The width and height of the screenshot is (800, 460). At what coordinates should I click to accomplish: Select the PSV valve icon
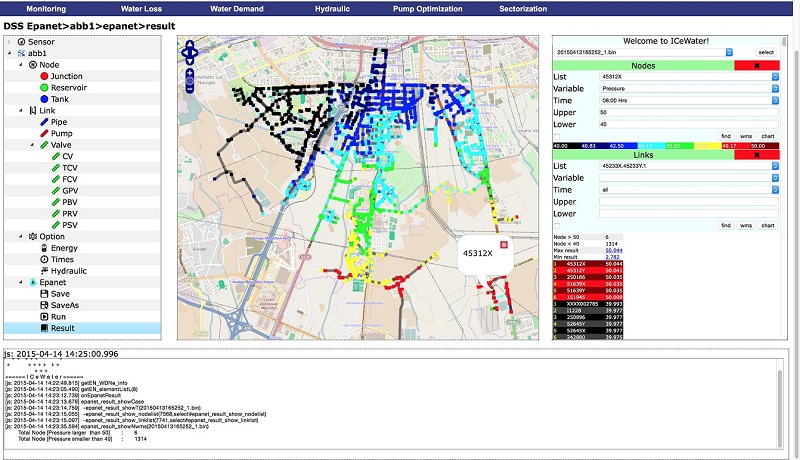(x=56, y=225)
